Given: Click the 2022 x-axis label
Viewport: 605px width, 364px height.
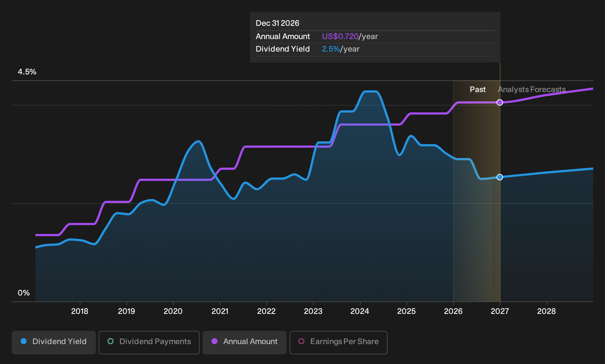Looking at the screenshot, I should point(266,311).
